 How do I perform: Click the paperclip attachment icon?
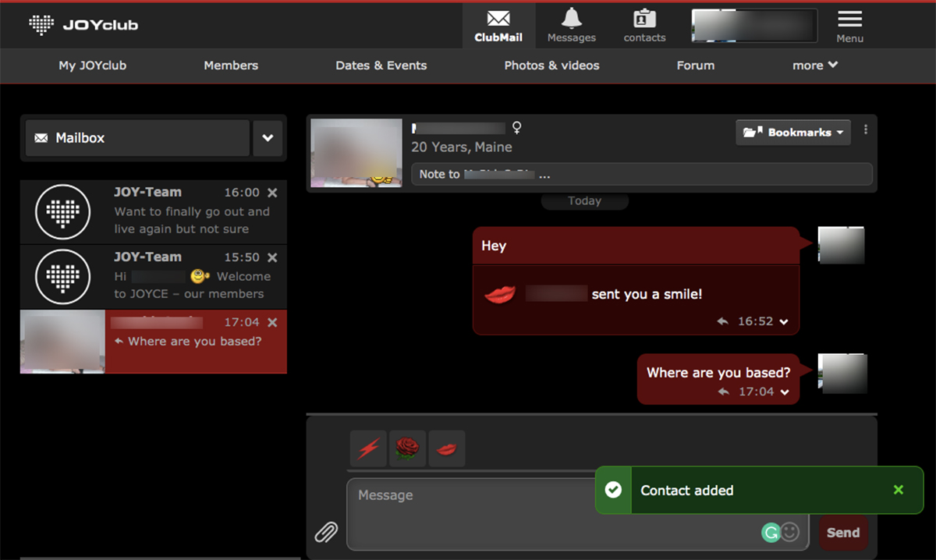pyautogui.click(x=325, y=532)
